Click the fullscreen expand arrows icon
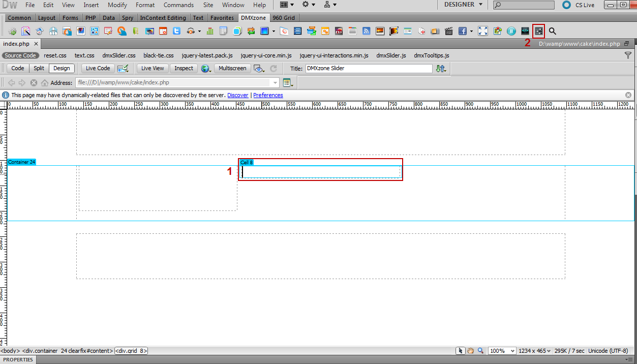This screenshot has height=364, width=637. click(483, 31)
